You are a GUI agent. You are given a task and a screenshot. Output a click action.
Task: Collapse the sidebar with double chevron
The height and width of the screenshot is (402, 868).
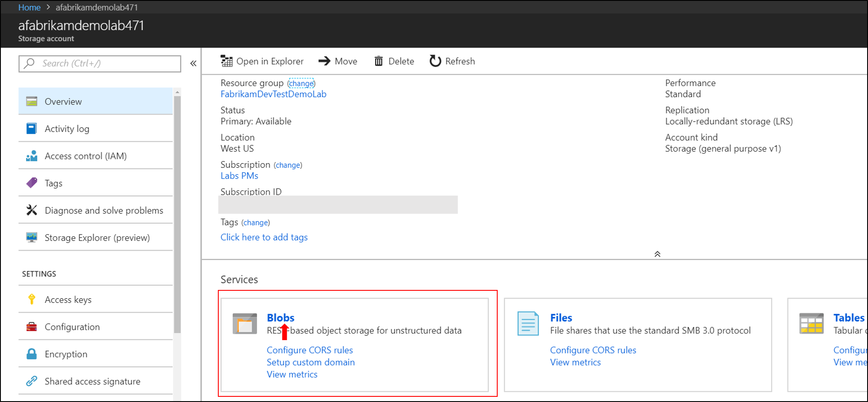pos(193,64)
